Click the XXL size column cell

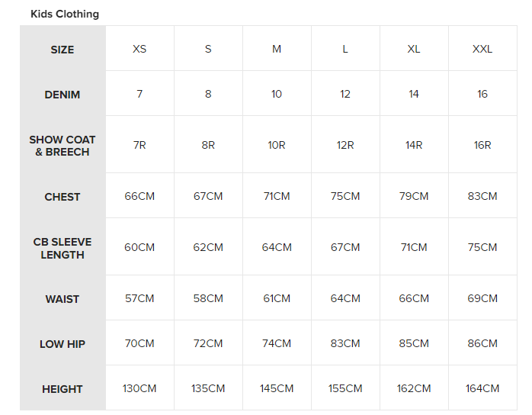tap(482, 49)
